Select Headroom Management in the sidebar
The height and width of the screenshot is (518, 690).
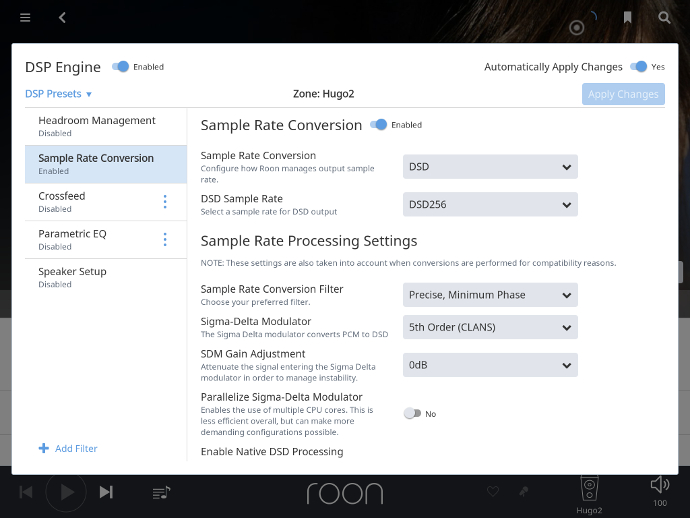(106, 126)
